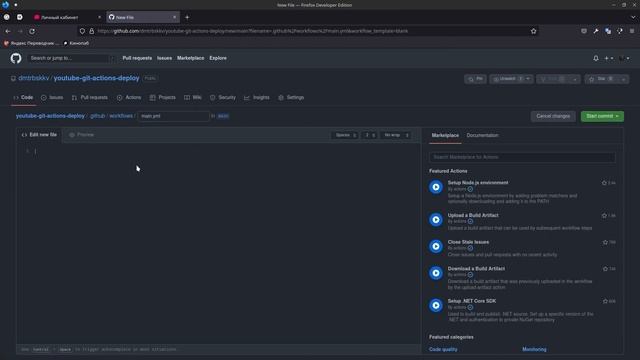Click the Download a Build Artifact action icon
Image resolution: width=640 pixels, height=360 pixels.
coord(436,273)
